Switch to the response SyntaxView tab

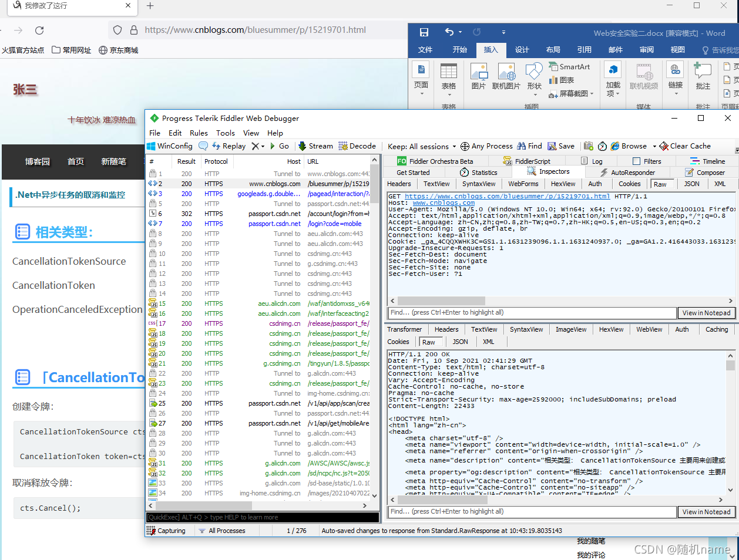(x=526, y=329)
